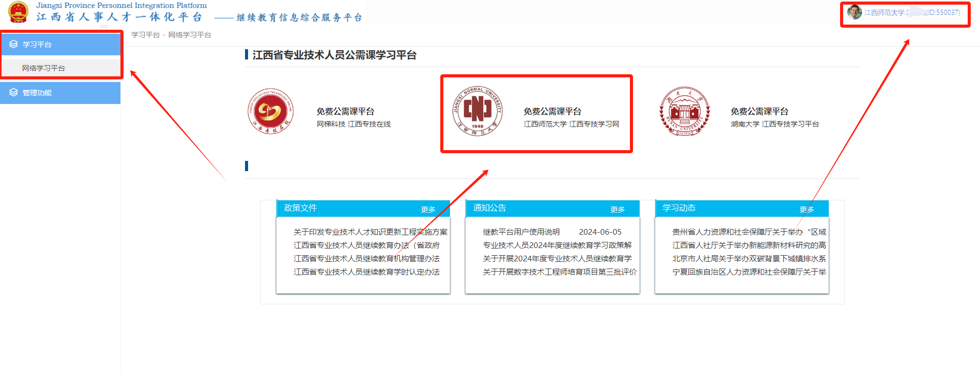Open the user account name with ID 550037
The width and height of the screenshot is (980, 372).
[912, 12]
